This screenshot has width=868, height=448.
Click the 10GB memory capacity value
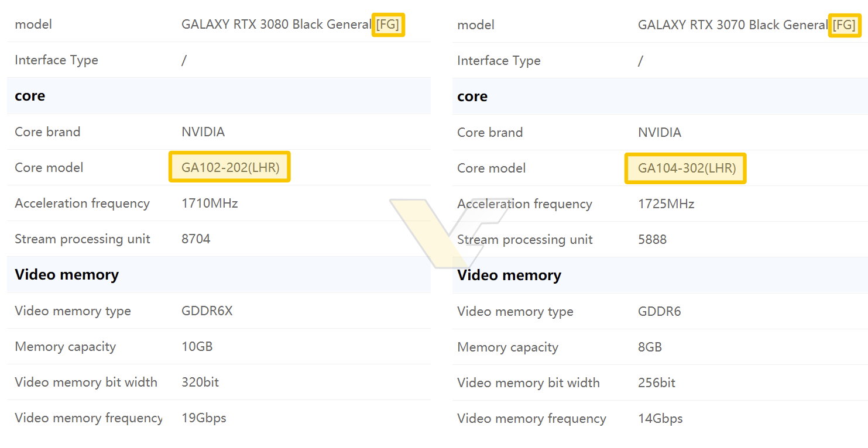pos(197,346)
